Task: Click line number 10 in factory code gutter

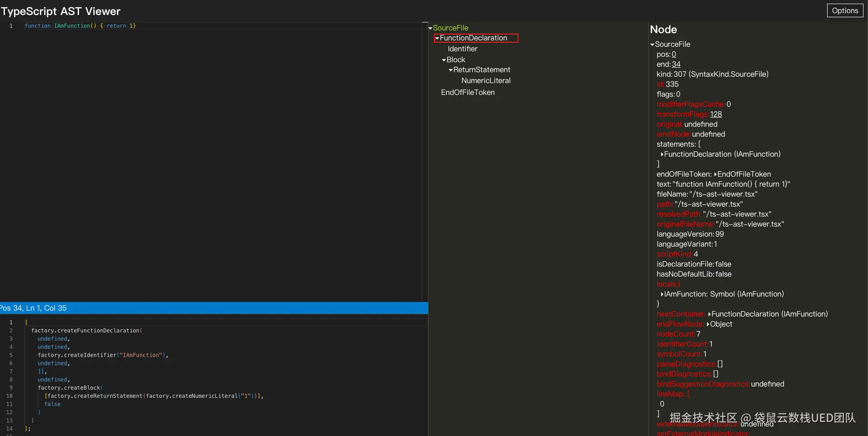Action: pos(9,396)
